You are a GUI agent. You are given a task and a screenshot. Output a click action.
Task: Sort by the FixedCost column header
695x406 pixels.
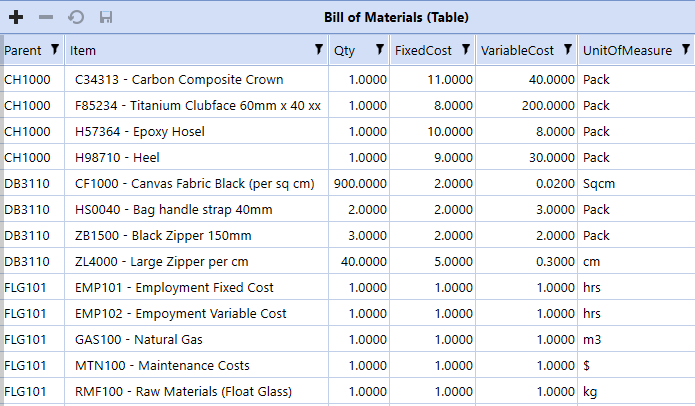point(423,51)
